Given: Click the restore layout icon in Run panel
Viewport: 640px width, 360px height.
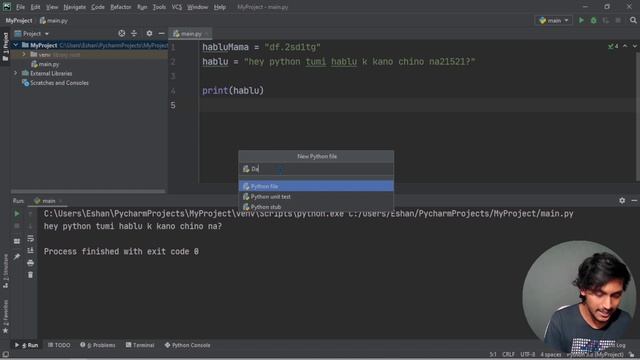Looking at the screenshot, I should (17, 241).
